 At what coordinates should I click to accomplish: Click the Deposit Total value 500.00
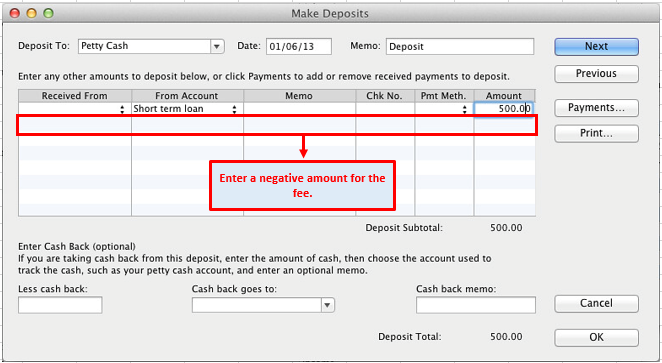[506, 337]
